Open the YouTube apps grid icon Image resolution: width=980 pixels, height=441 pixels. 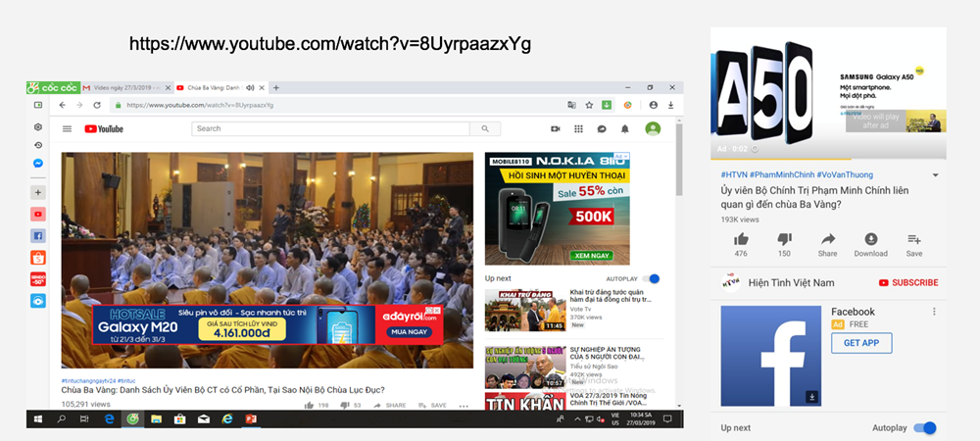(579, 128)
